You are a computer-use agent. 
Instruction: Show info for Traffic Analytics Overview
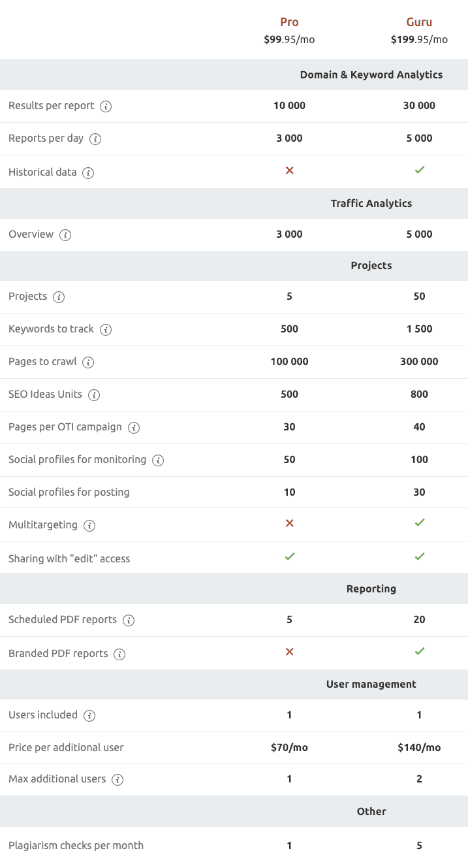tap(65, 235)
